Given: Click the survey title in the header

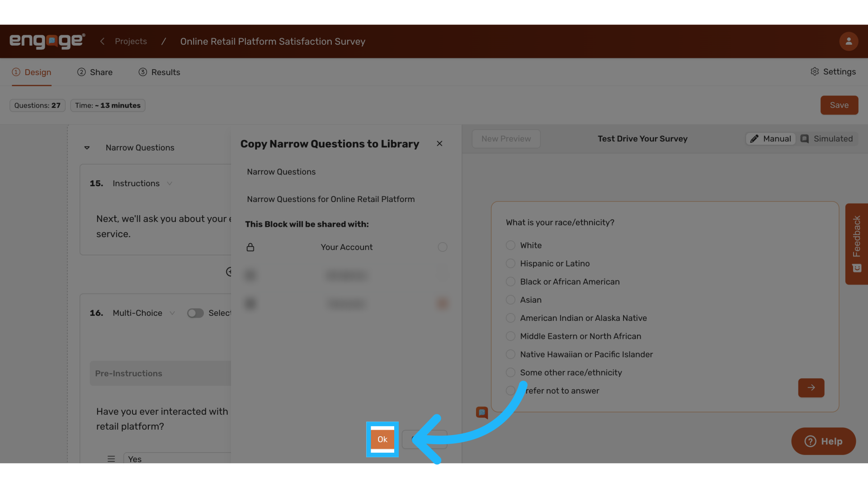Looking at the screenshot, I should 273,41.
